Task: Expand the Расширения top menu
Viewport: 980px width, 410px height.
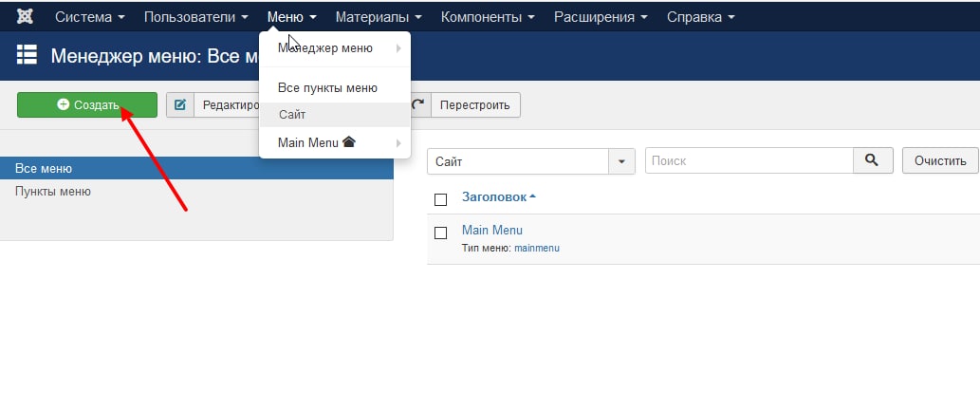Action: [601, 17]
